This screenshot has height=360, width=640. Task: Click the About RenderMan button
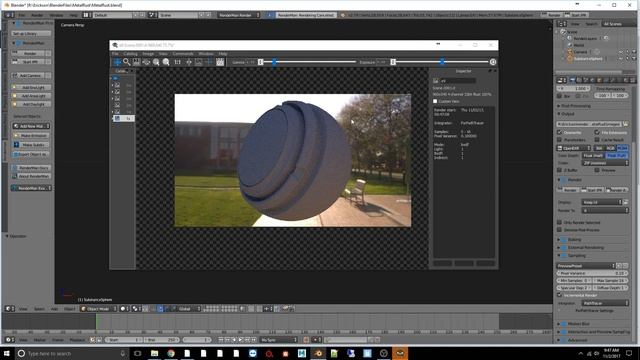click(x=31, y=176)
